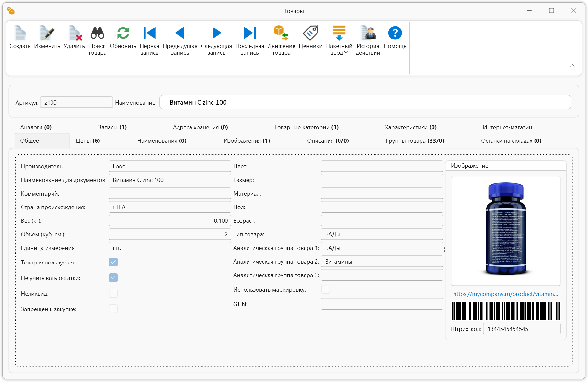Open the Тип товара field
Image resolution: width=588 pixels, height=382 pixels.
[382, 234]
